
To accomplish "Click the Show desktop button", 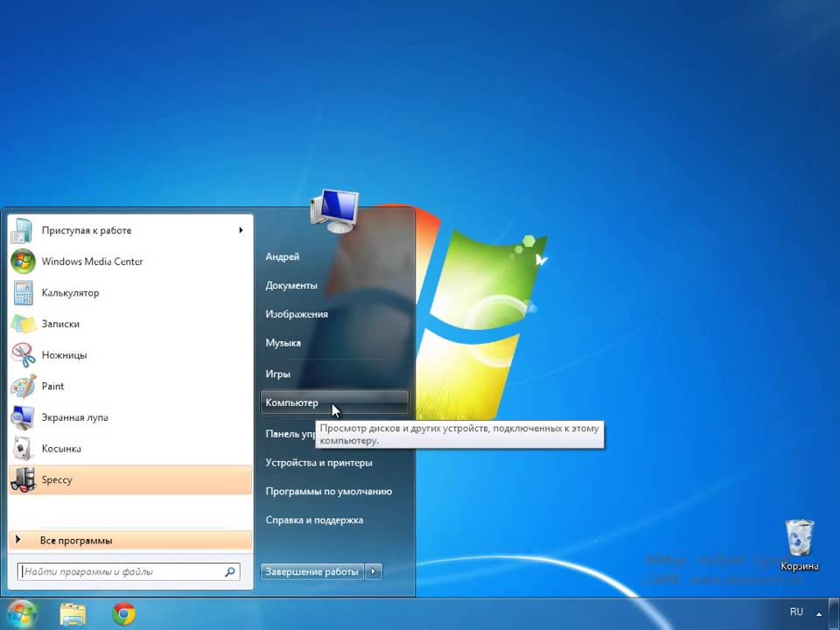I will point(835,614).
